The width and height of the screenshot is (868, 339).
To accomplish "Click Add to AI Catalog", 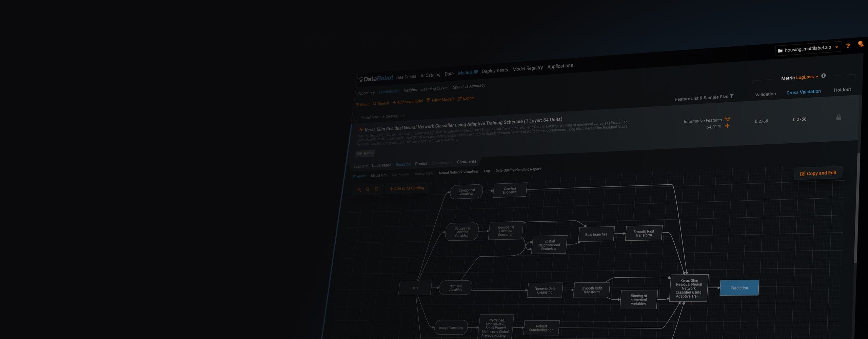I will click(407, 188).
